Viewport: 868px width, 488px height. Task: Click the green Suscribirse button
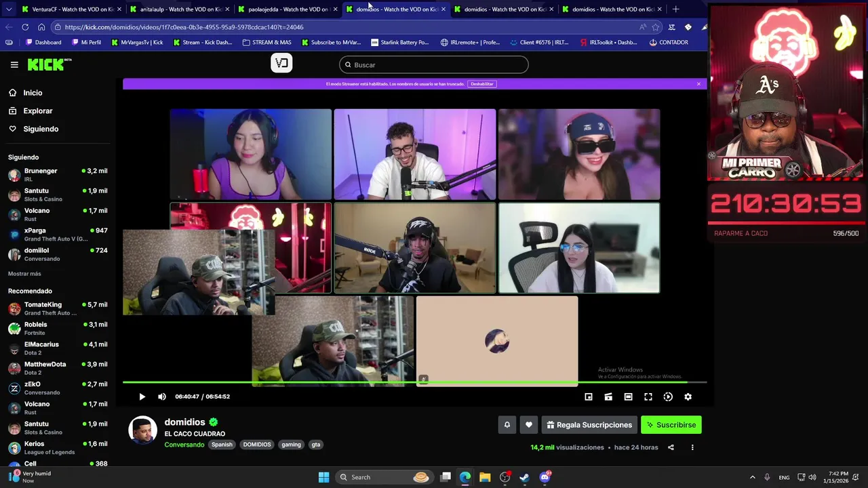click(x=671, y=425)
